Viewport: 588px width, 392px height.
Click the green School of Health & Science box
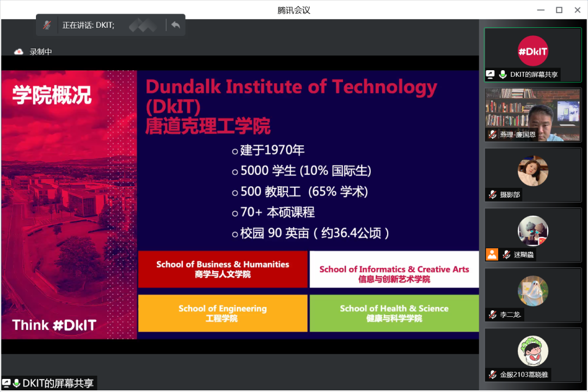click(x=394, y=313)
